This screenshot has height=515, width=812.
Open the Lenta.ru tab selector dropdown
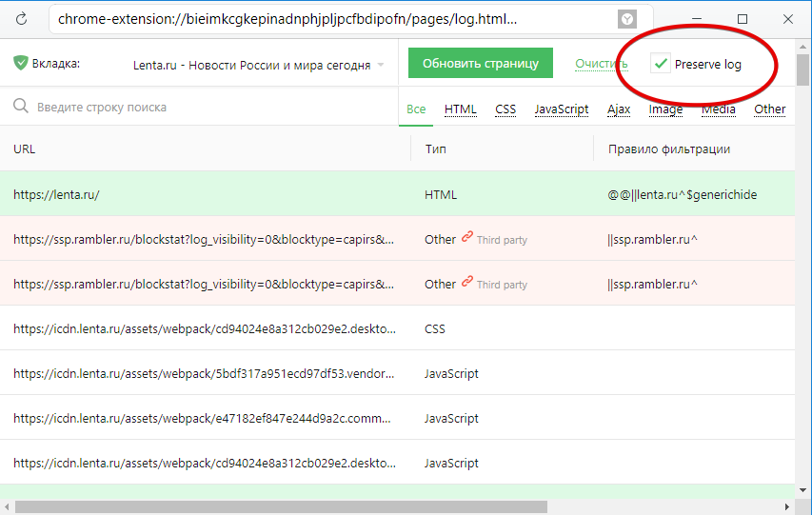pyautogui.click(x=258, y=66)
